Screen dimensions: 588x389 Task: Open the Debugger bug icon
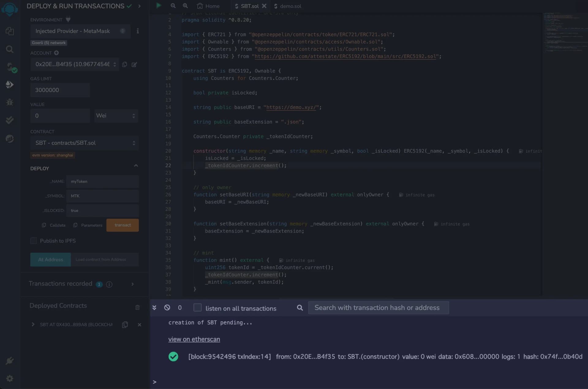9,102
